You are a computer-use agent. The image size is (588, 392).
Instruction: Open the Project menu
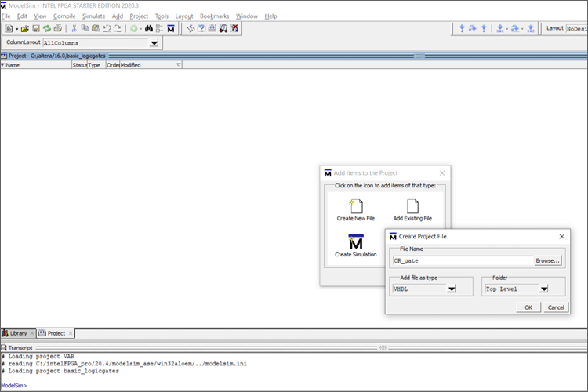pos(139,16)
